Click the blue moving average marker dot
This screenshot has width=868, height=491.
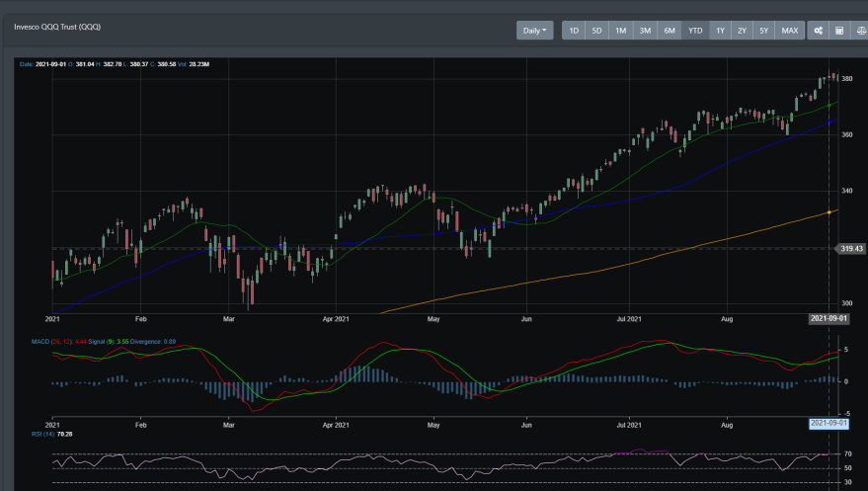click(x=829, y=123)
